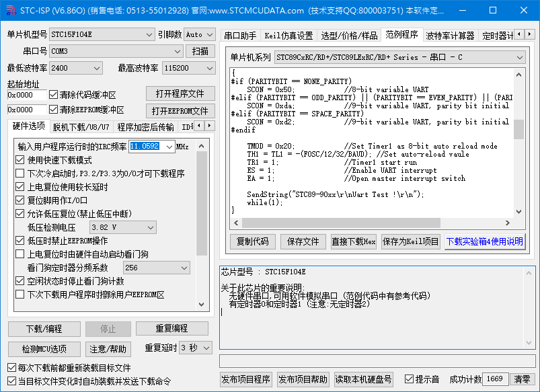Image resolution: width=540 pixels, height=392 pixels.
Task: Switch to the 选型/价格/样品 tab
Action: point(349,36)
